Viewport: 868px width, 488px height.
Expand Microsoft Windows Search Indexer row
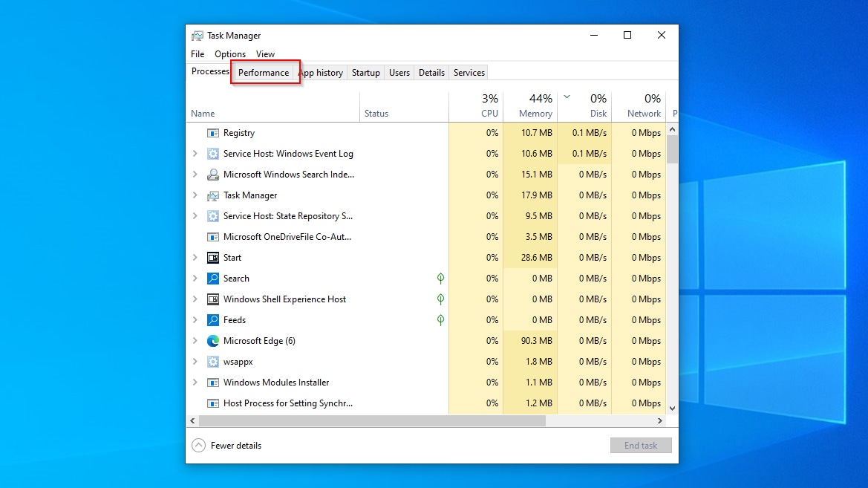pos(195,175)
